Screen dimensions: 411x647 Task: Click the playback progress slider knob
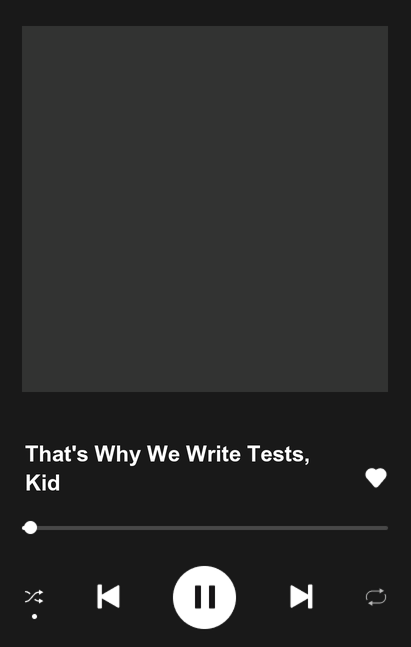30,528
